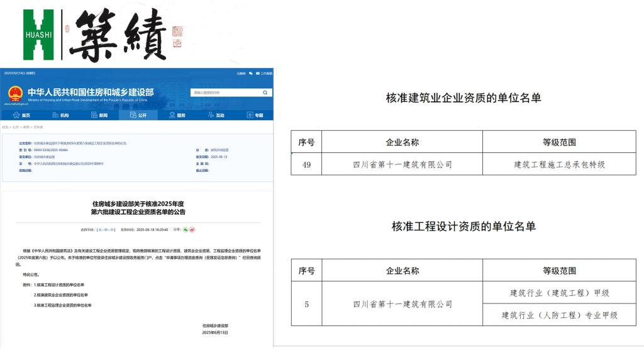Click the WeChat share icon
Viewport: 644px width, 362px height.
[x=186, y=230]
